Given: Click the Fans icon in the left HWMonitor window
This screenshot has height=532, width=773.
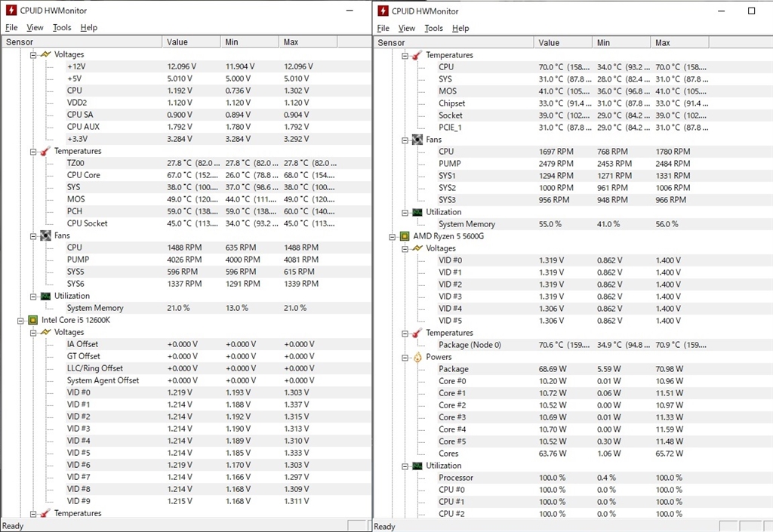Looking at the screenshot, I should (x=46, y=235).
